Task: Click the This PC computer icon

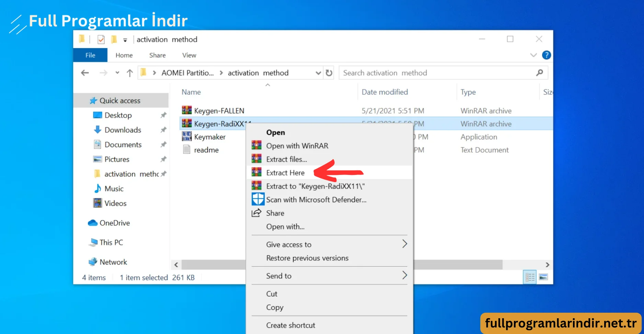Action: pyautogui.click(x=93, y=242)
